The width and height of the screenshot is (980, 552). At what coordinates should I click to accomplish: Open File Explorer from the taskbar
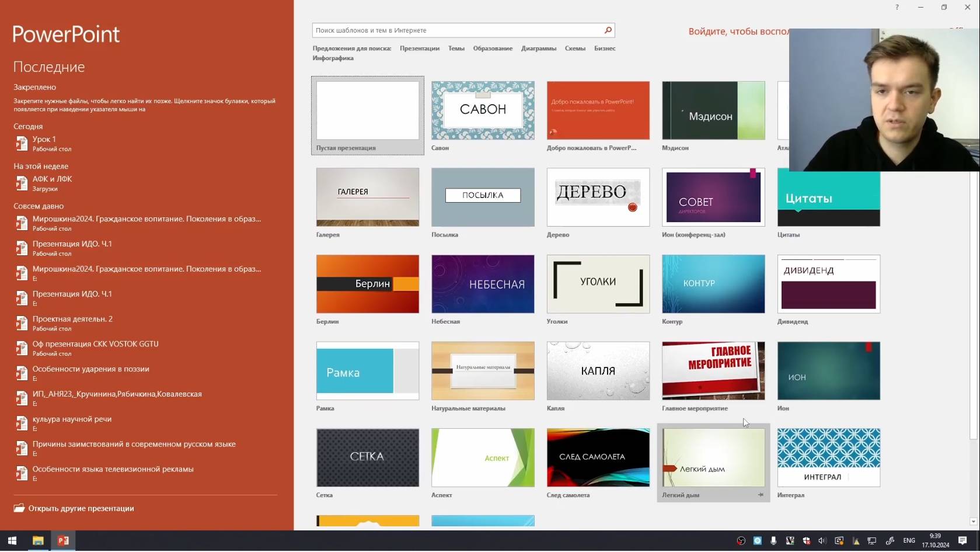coord(38,541)
